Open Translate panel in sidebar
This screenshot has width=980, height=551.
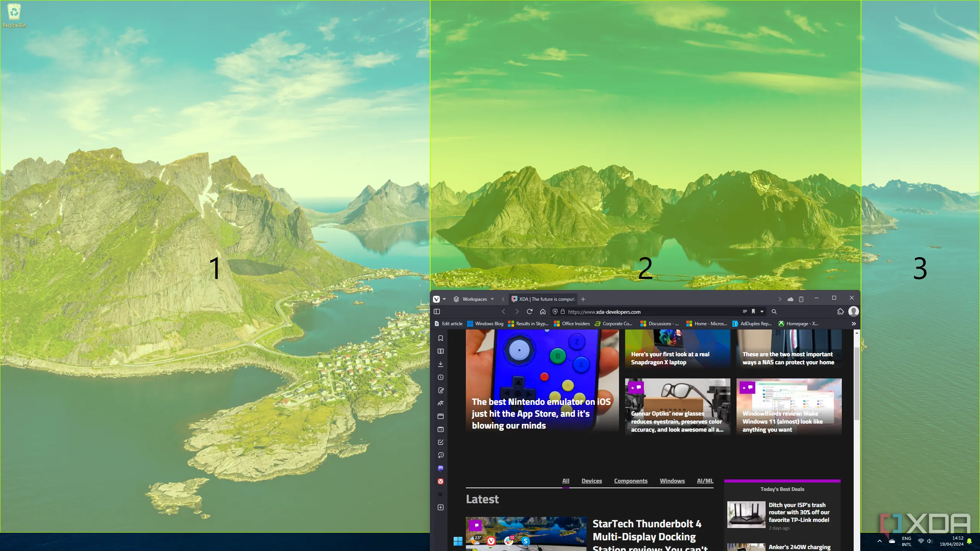click(441, 403)
